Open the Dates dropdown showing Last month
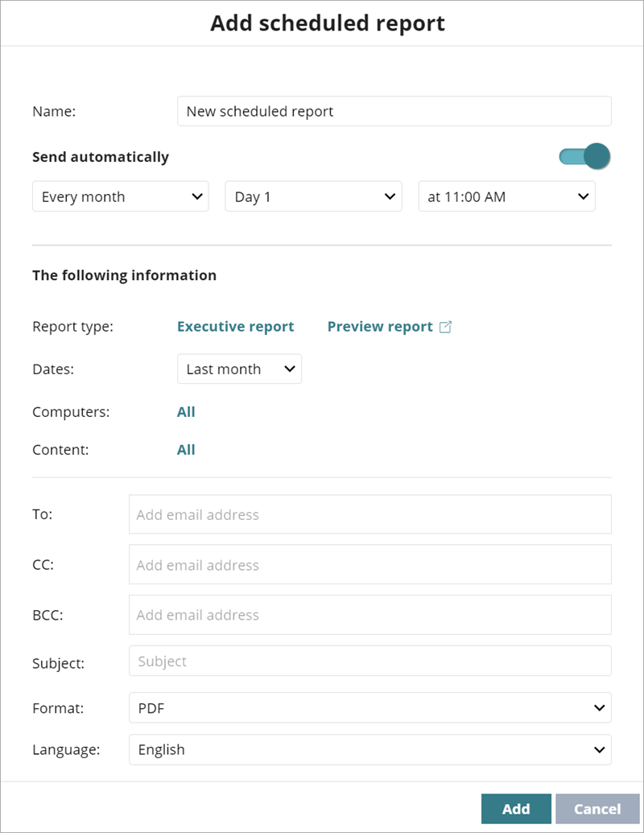The width and height of the screenshot is (644, 833). (x=239, y=369)
